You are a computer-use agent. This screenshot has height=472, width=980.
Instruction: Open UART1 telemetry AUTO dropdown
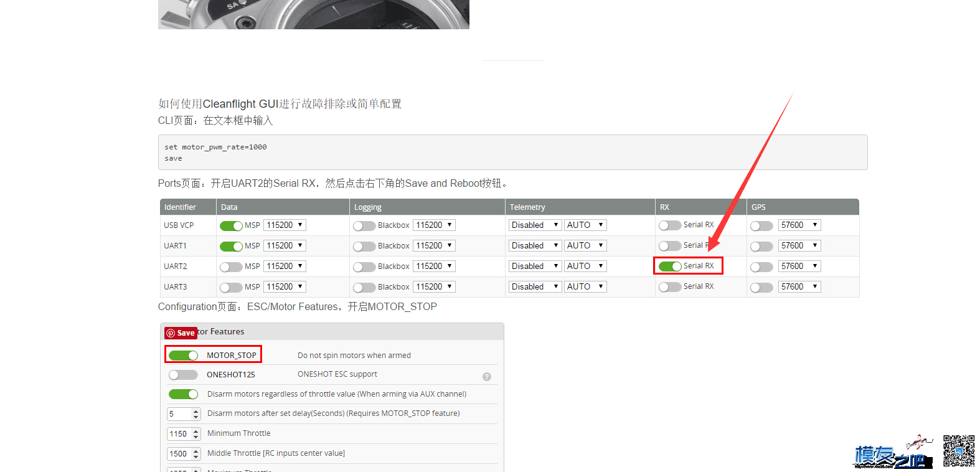click(x=585, y=245)
